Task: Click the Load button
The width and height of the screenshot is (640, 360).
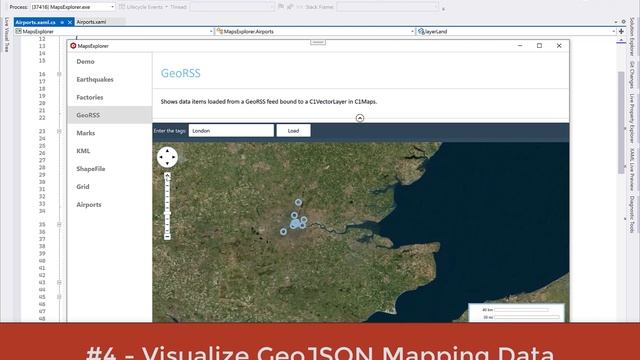Action: (293, 131)
